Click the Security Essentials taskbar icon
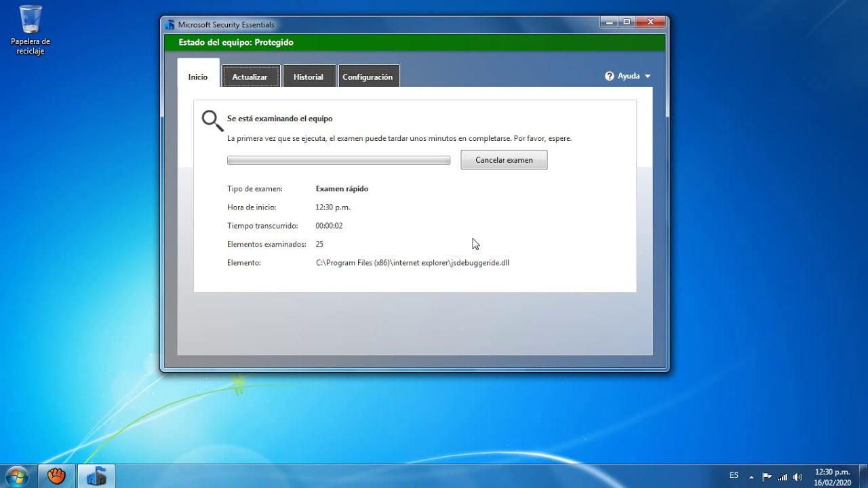This screenshot has width=868, height=488. point(96,476)
